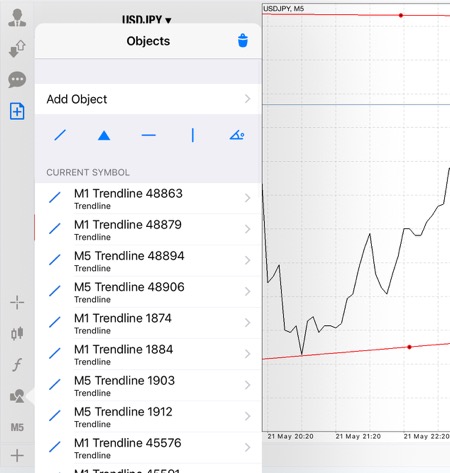This screenshot has height=473, width=450.
Task: Open M1 Trendline 48863 details
Action: coord(148,198)
